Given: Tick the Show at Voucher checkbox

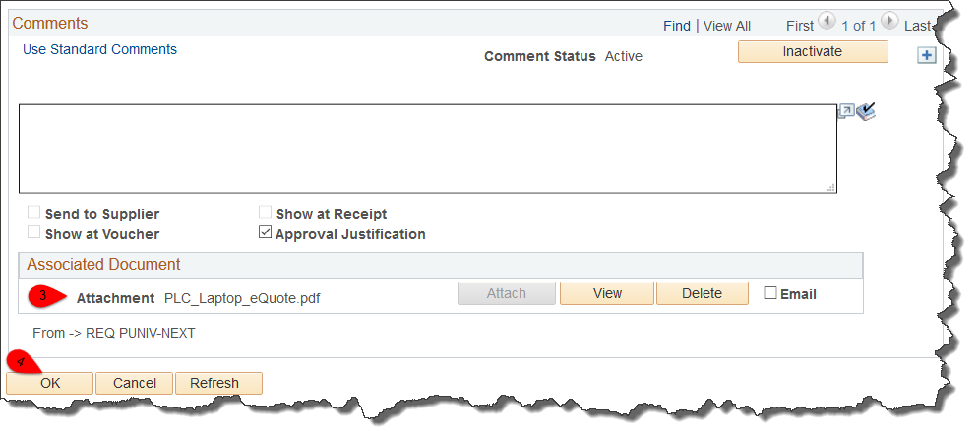Looking at the screenshot, I should [x=34, y=233].
